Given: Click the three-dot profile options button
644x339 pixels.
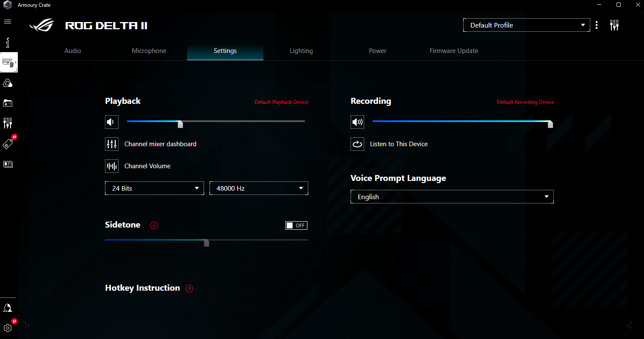Looking at the screenshot, I should coord(597,25).
